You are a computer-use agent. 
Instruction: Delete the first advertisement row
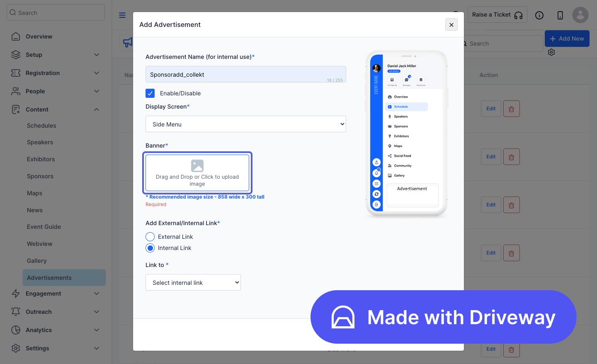click(x=512, y=109)
